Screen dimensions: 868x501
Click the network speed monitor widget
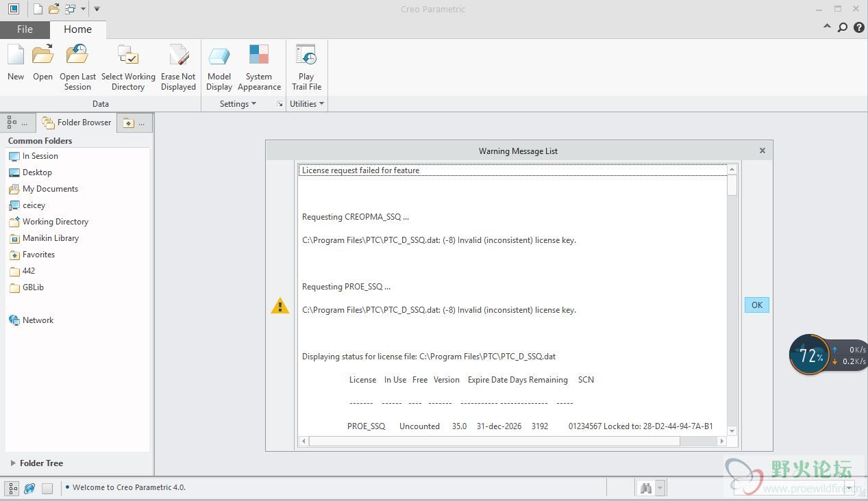click(x=828, y=355)
